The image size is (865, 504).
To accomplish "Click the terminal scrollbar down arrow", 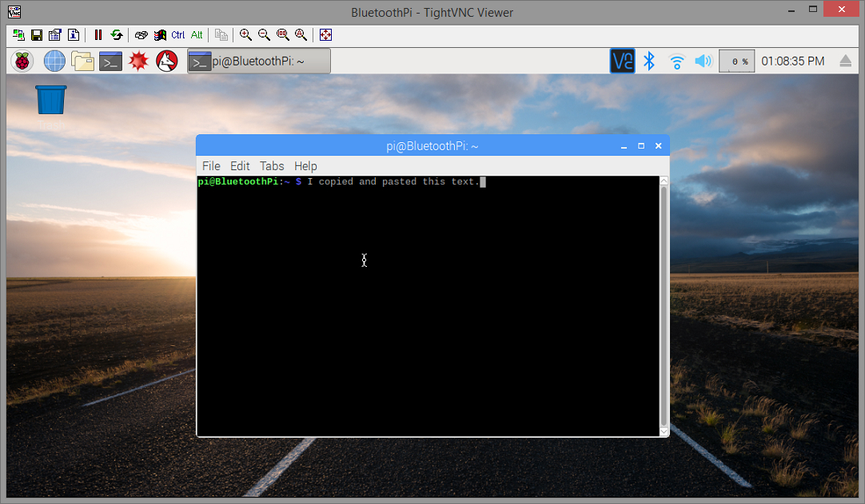I will point(664,431).
